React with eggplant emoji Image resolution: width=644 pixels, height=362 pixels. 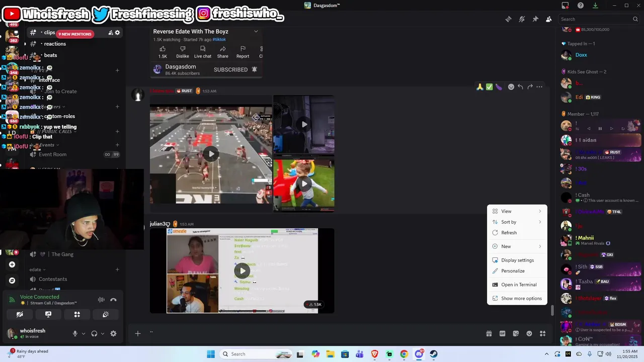tap(499, 87)
